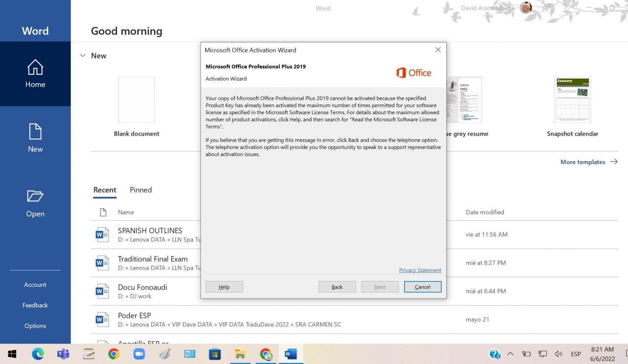Select the Recent tab
Screen dimensions: 628x364
pos(105,190)
